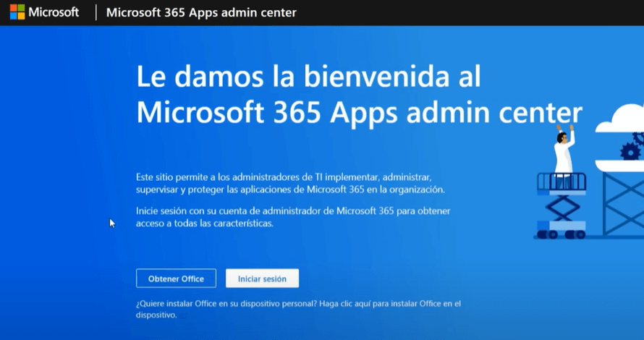Click the Microsoft four-square logo icon
Viewport: 644px width, 340px height.
click(17, 12)
